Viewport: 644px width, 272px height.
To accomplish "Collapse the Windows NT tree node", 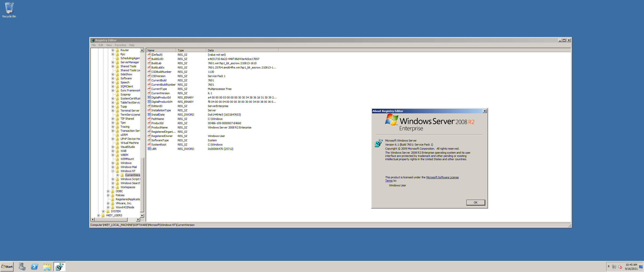I will 113,171.
